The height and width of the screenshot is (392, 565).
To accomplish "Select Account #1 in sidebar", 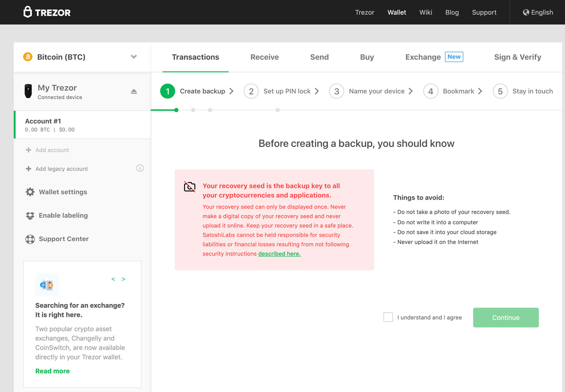I will [x=82, y=125].
